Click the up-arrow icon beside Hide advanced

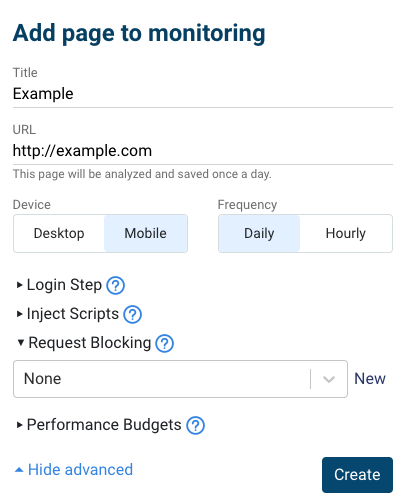point(19,470)
